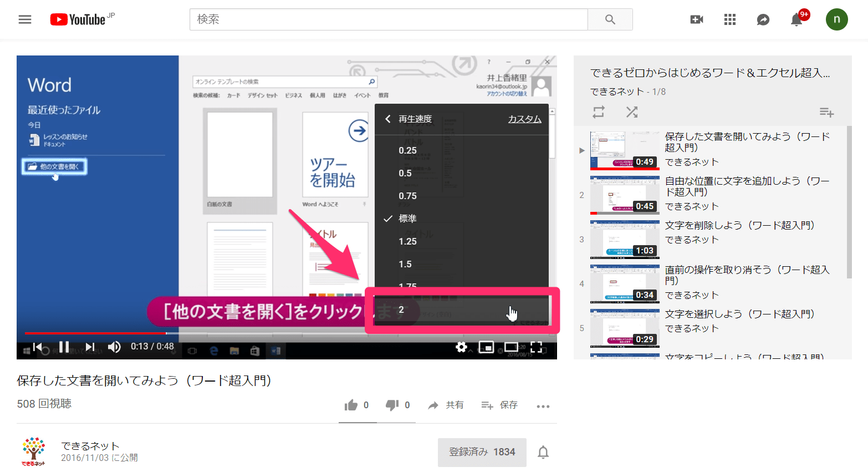Image resolution: width=868 pixels, height=472 pixels.
Task: Save the playlist with add icon
Action: [826, 113]
